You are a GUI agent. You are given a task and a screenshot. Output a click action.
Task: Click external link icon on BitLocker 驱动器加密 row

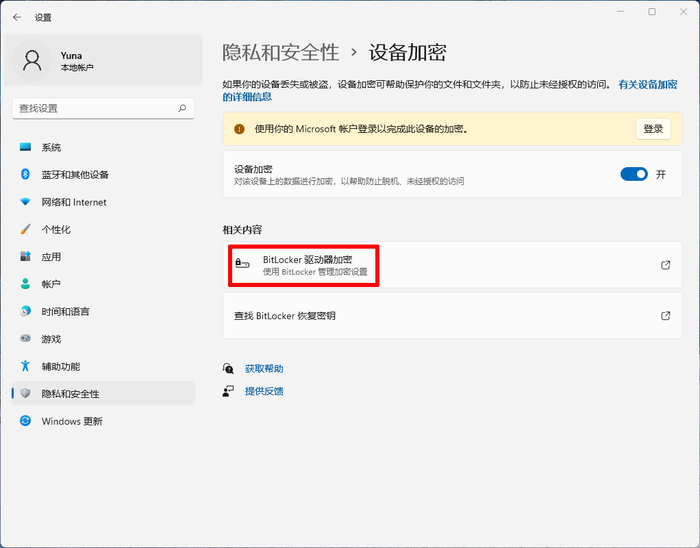[665, 265]
